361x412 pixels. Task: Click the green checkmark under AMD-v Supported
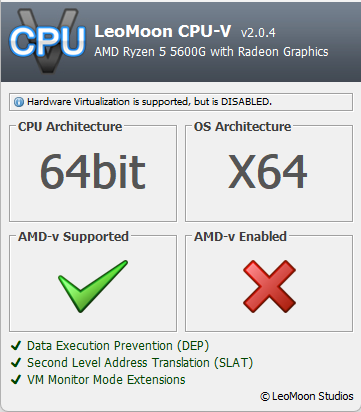coord(93,286)
